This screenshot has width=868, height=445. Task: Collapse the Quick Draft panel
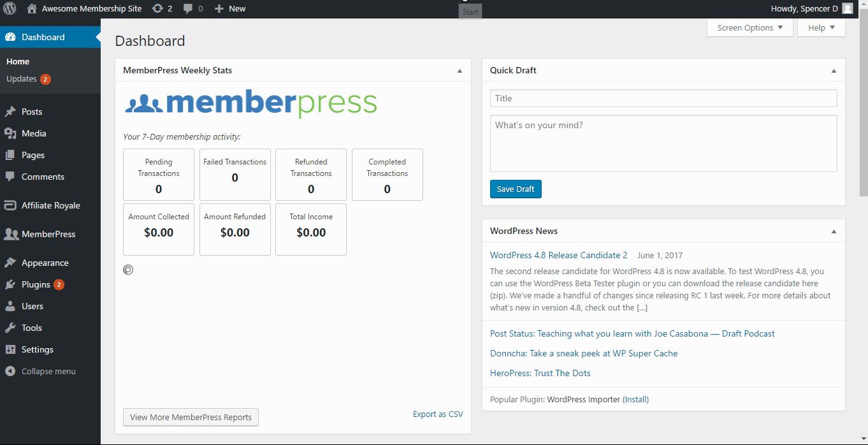(834, 71)
